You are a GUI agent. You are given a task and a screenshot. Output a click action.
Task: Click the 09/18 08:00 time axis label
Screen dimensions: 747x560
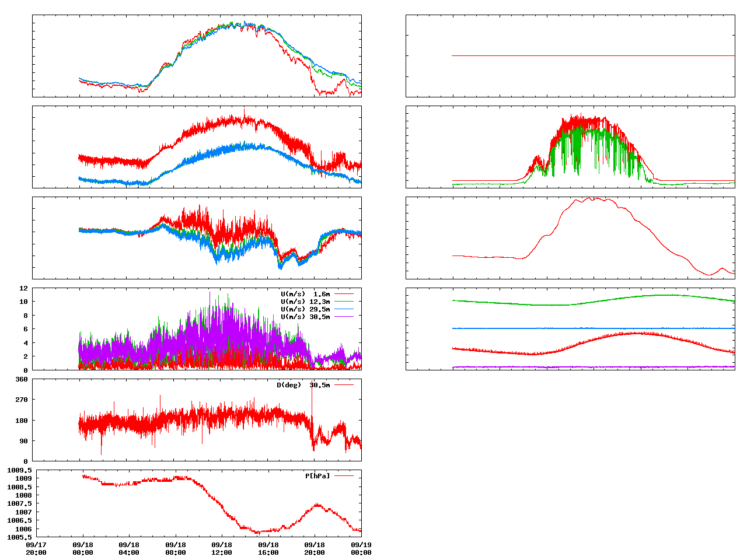(176, 548)
